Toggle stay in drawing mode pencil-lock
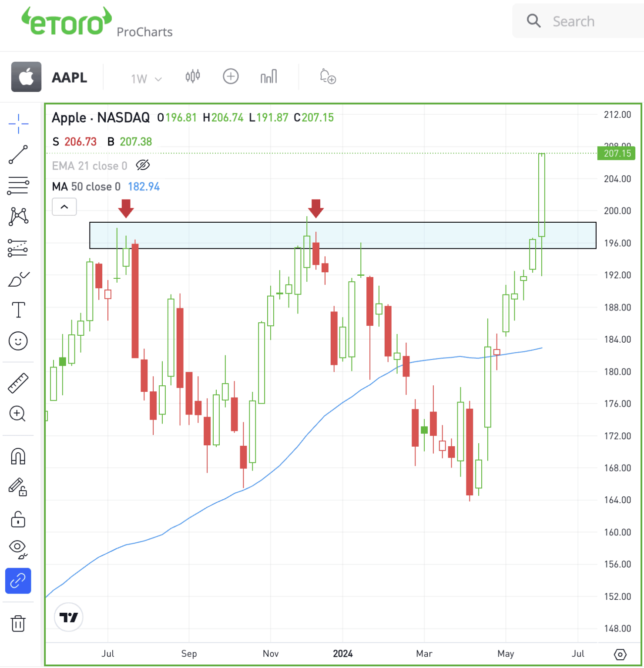 (18, 487)
